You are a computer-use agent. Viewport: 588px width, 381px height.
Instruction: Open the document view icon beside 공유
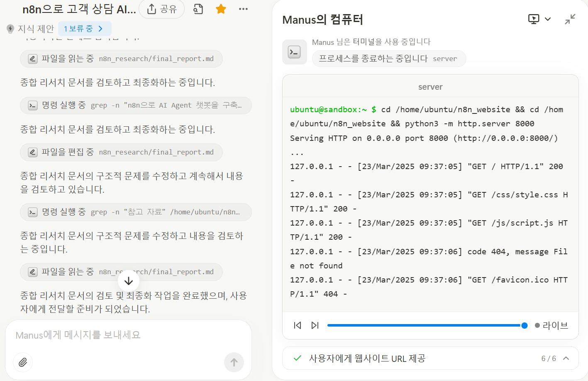[198, 9]
